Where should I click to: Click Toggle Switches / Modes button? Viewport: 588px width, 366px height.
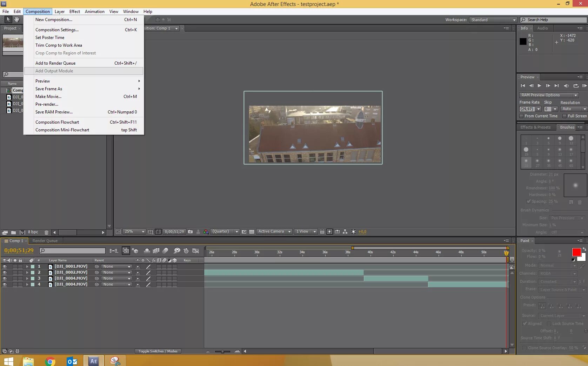[158, 351]
